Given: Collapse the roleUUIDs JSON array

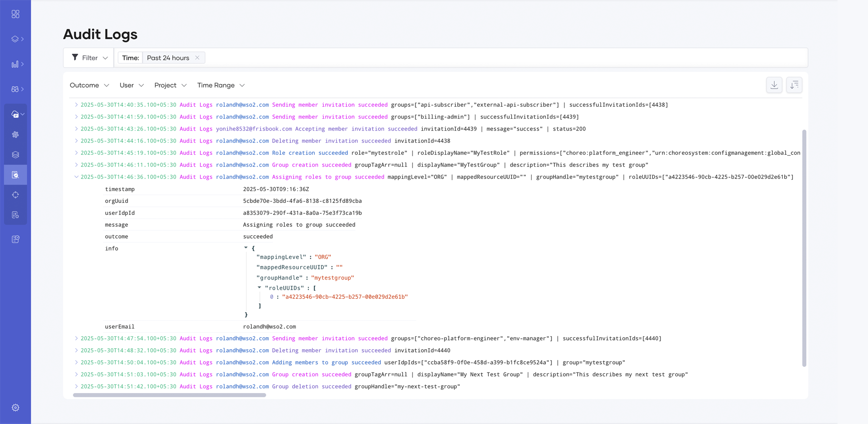Looking at the screenshot, I should 259,288.
